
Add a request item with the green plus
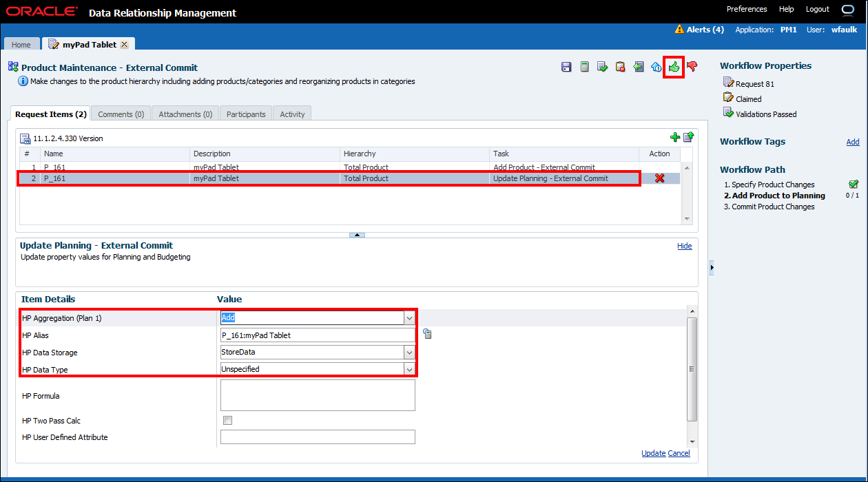675,137
